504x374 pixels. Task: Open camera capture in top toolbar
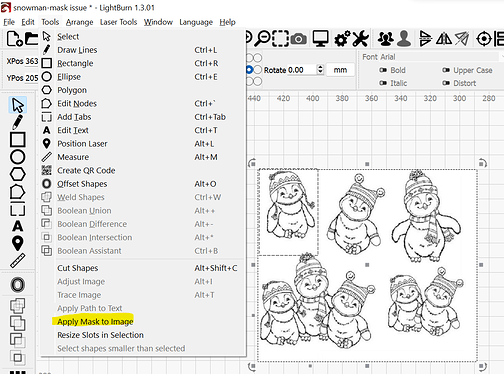point(299,39)
